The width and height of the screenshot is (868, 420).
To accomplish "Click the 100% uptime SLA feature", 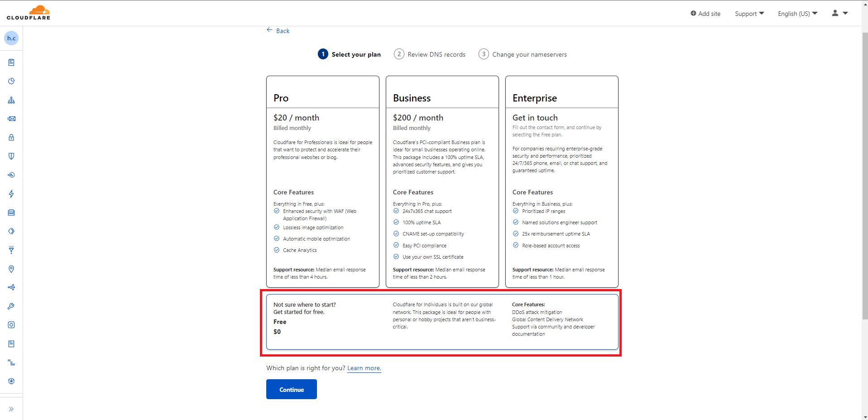I will tap(422, 222).
